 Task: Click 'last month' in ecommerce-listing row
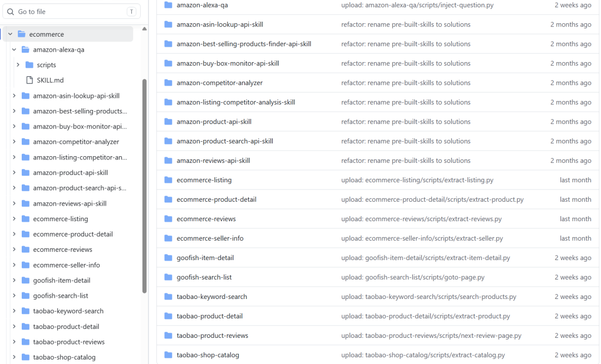click(575, 180)
